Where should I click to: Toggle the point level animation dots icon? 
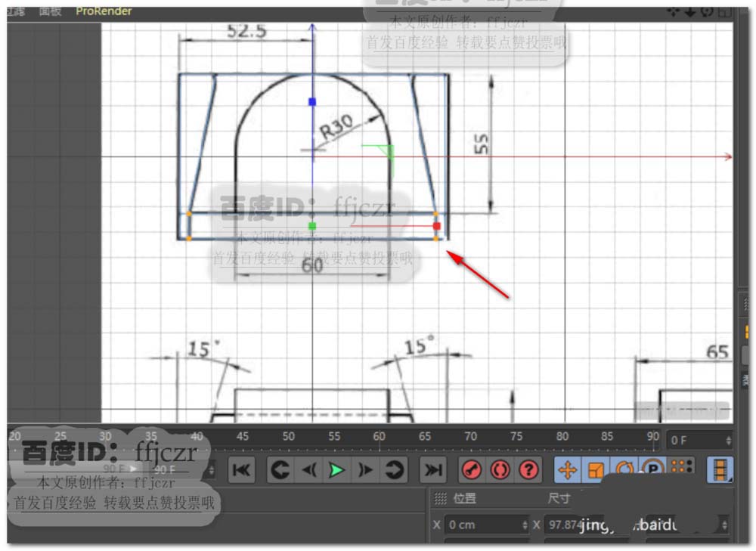(x=682, y=466)
